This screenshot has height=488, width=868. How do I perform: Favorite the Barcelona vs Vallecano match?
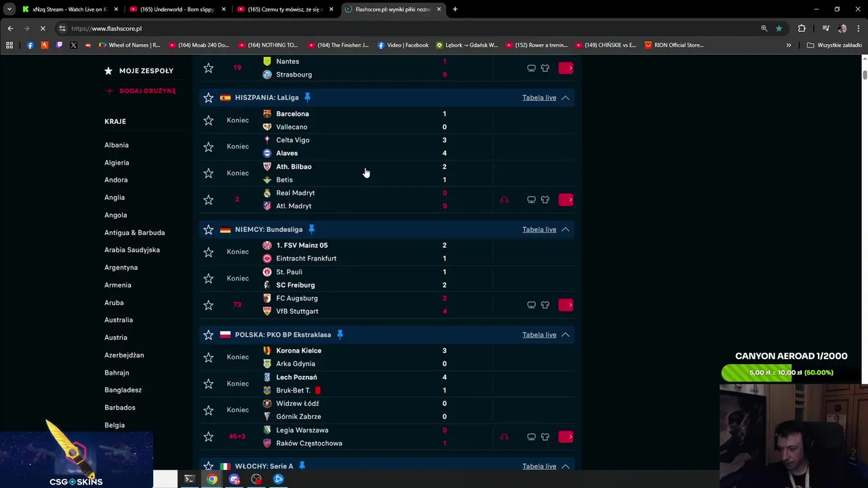click(208, 121)
